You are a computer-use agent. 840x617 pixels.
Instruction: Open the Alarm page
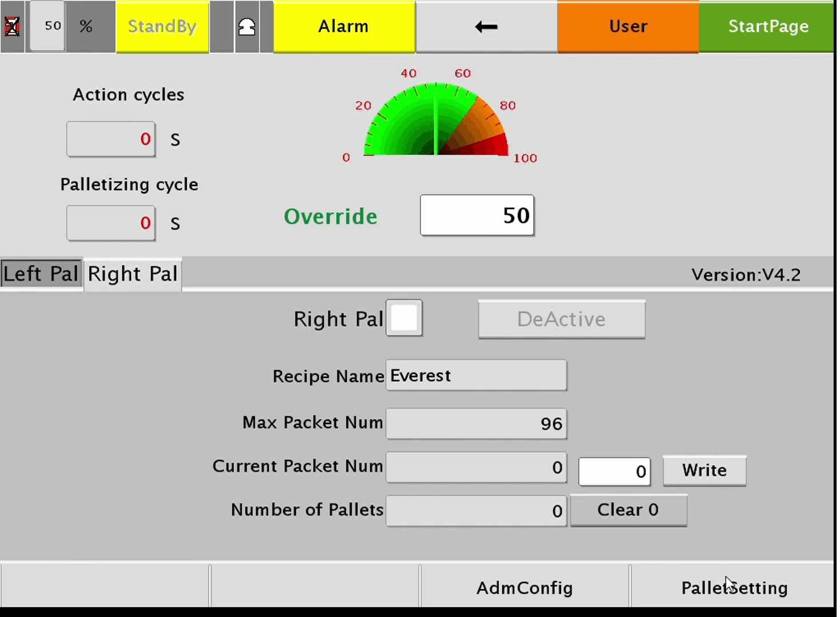344,26
